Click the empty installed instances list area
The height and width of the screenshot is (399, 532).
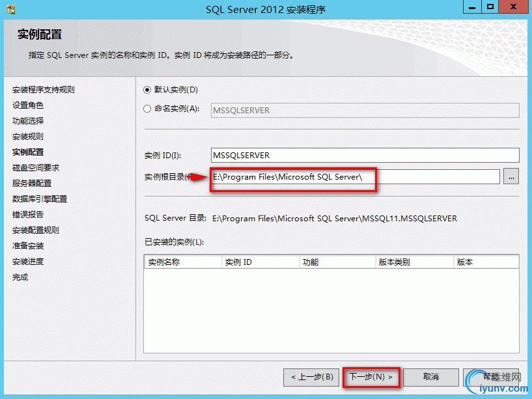coord(331,310)
